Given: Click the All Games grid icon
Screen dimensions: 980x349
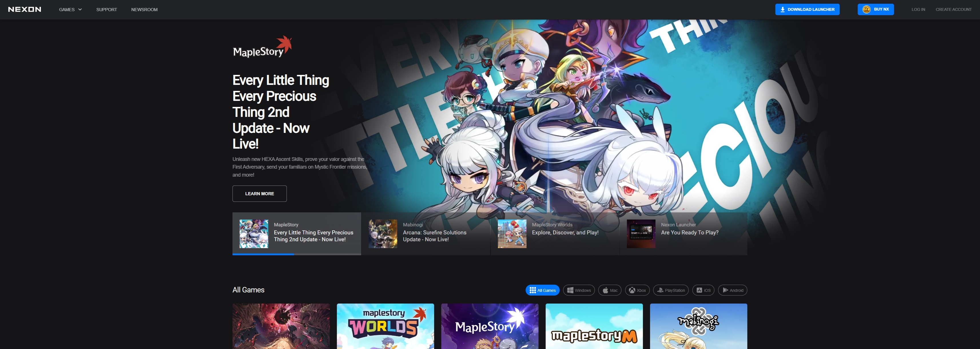Looking at the screenshot, I should pos(532,290).
